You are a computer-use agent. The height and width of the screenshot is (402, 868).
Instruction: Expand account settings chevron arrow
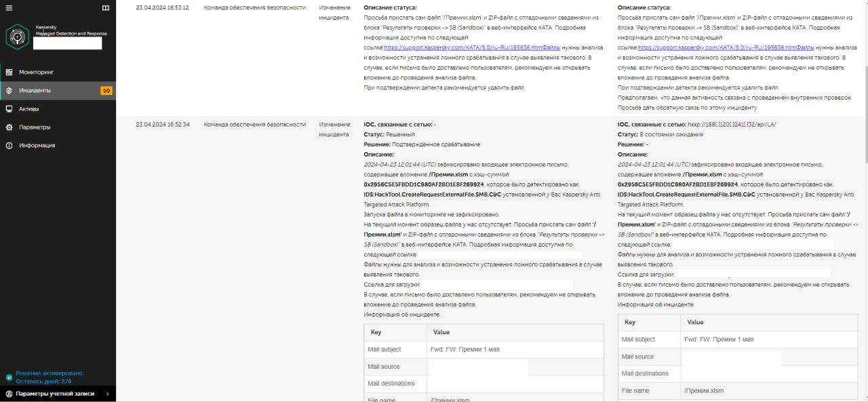[107, 394]
